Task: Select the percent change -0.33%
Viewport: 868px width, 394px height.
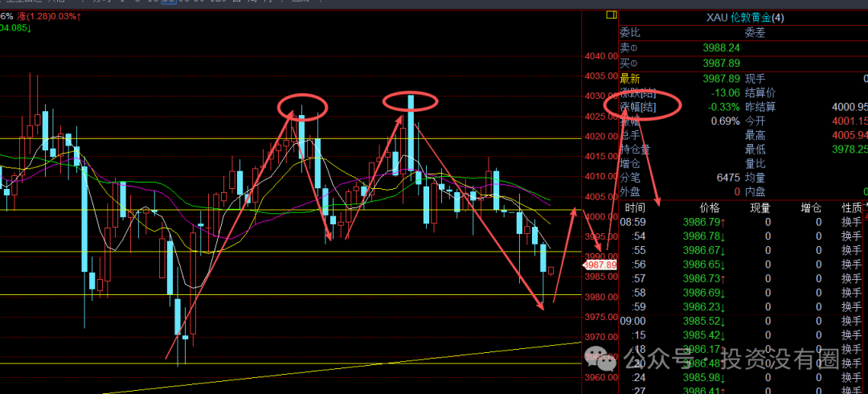Action: (x=723, y=107)
